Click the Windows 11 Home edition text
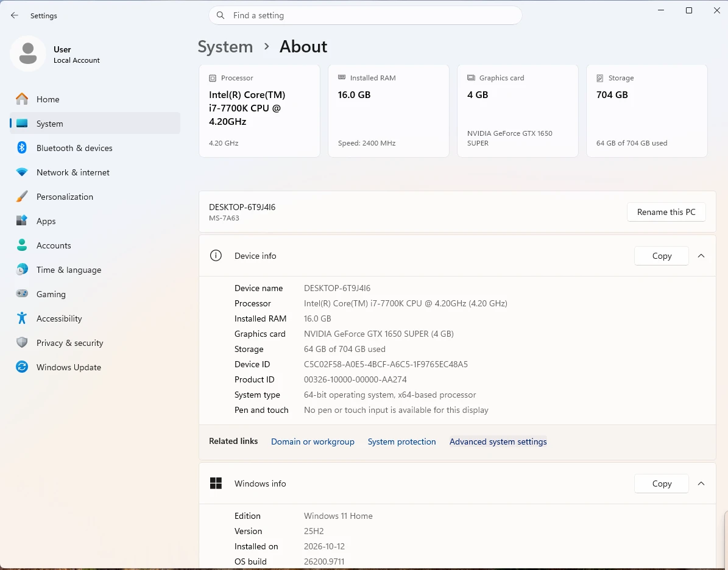 [338, 516]
